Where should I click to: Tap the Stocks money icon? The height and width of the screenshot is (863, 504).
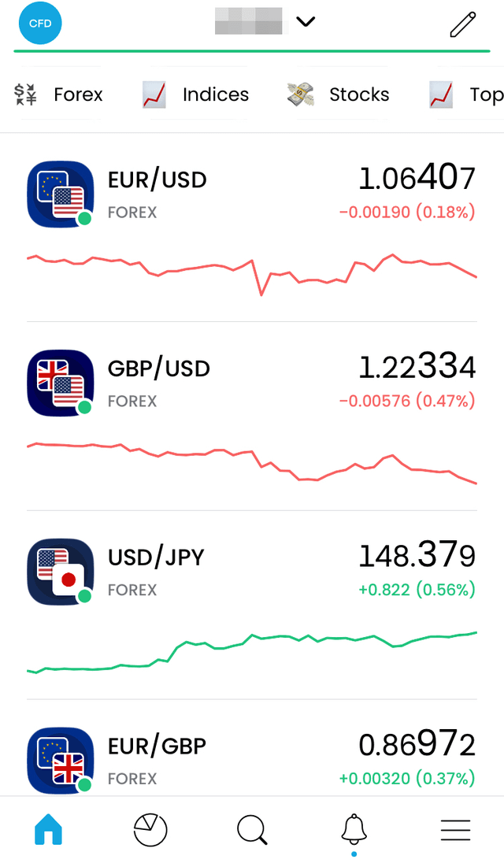pos(298,94)
